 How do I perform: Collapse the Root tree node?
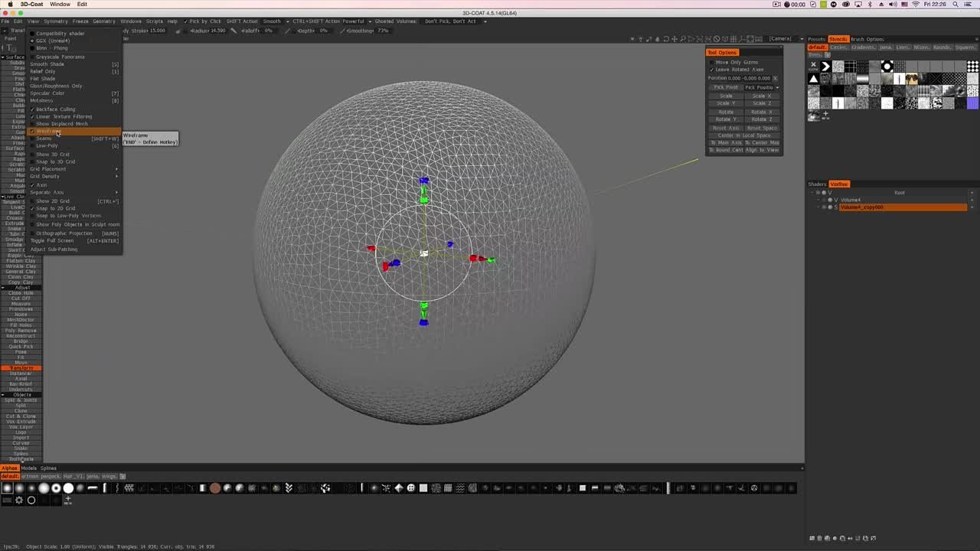812,193
